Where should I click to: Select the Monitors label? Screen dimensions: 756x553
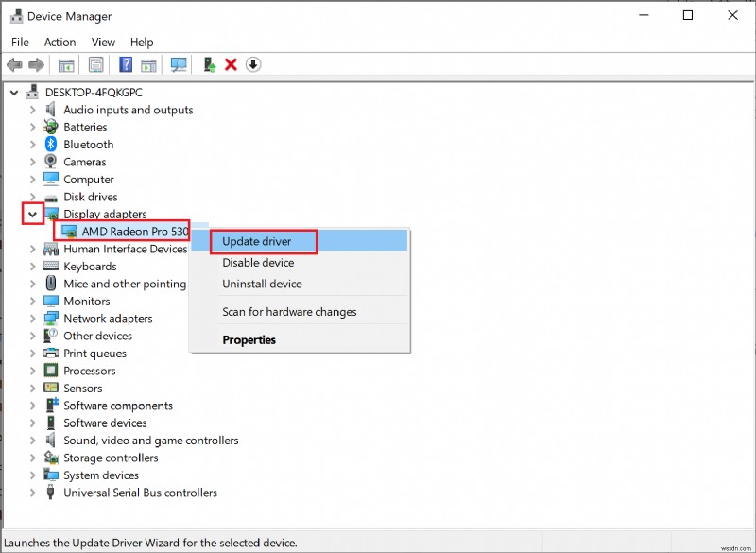click(x=87, y=302)
